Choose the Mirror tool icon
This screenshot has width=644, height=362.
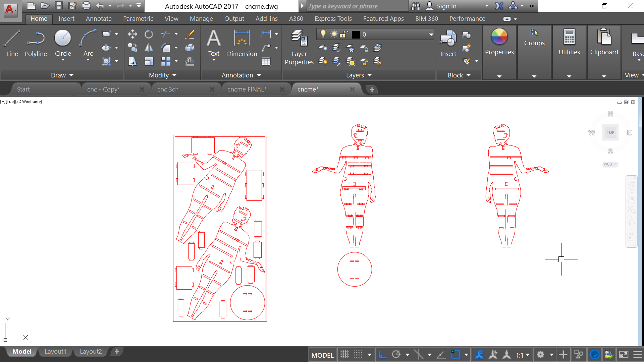149,48
